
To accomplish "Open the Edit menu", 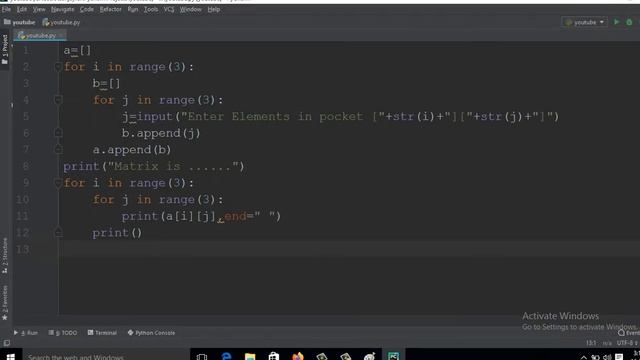I will (22, 9).
